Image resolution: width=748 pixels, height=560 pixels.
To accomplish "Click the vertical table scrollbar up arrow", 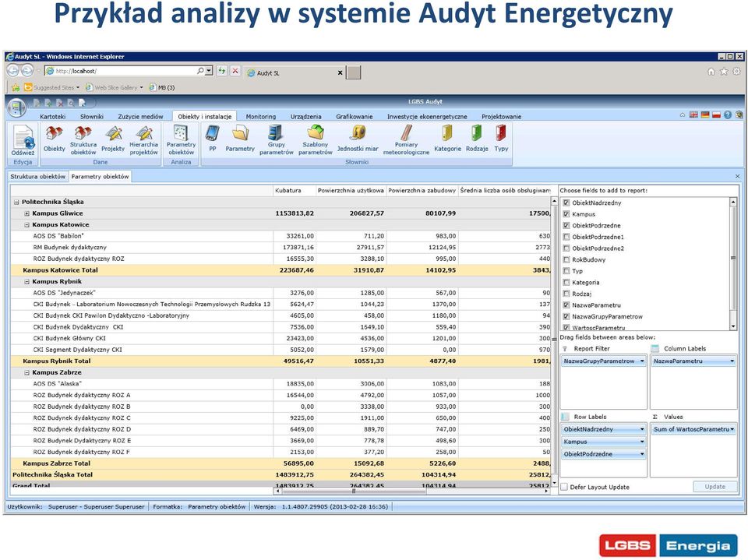I will pyautogui.click(x=554, y=202).
